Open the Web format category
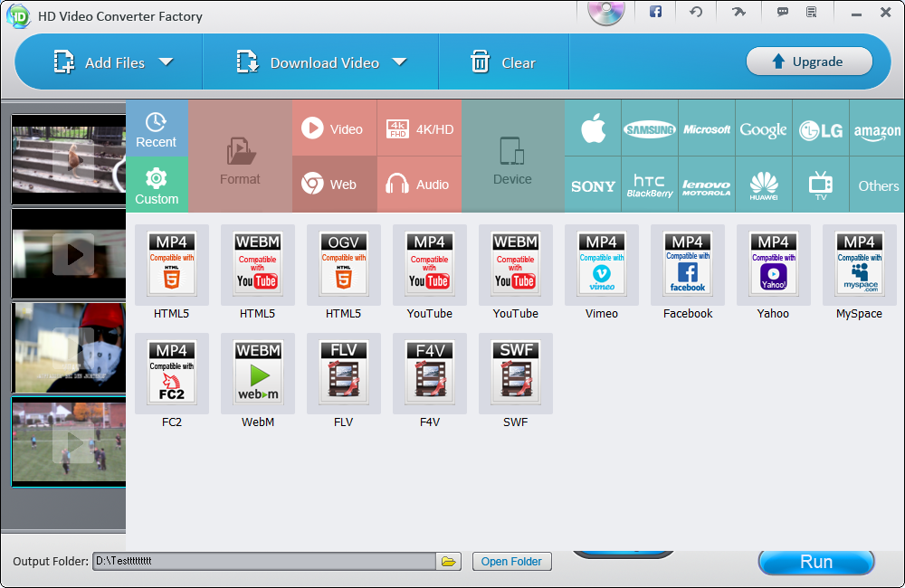The image size is (905, 588). click(x=334, y=185)
